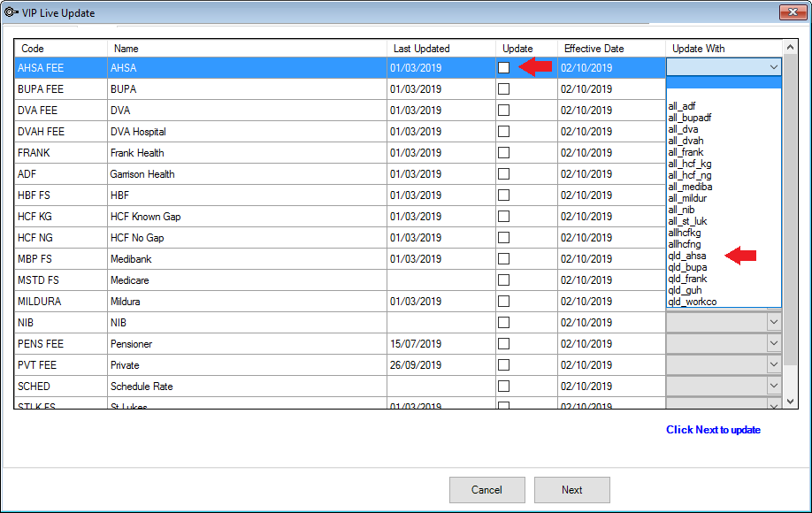
Task: Choose all_mildur from the list
Action: [x=724, y=198]
